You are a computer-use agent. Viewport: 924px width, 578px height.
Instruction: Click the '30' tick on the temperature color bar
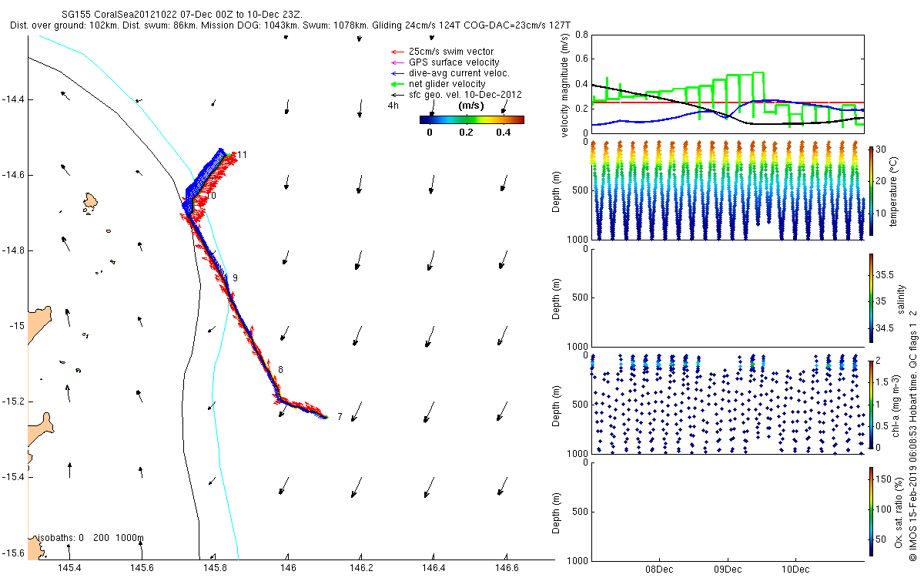click(x=882, y=150)
